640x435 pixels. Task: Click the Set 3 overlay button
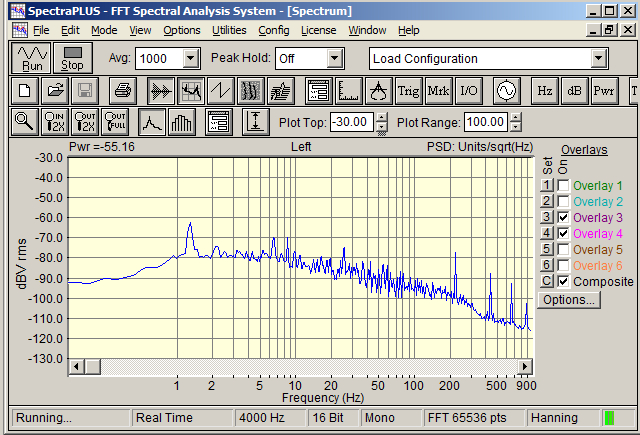tap(547, 218)
